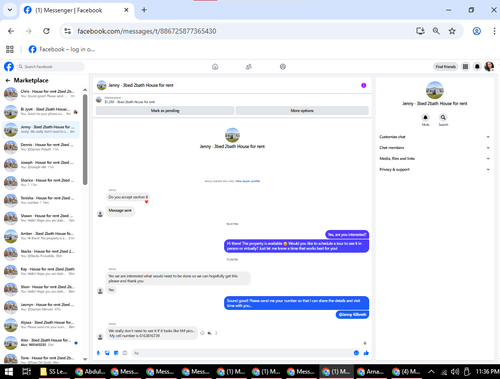View site information for facebook.com

68,31
